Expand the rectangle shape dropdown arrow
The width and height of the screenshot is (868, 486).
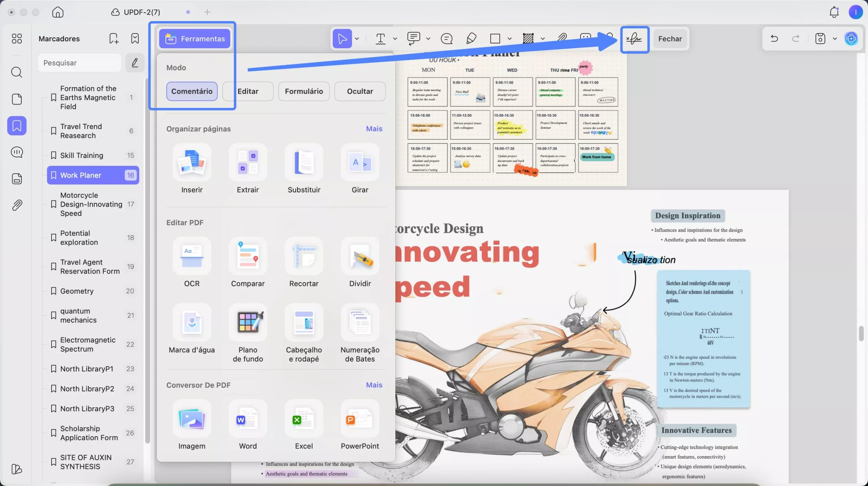pyautogui.click(x=510, y=39)
